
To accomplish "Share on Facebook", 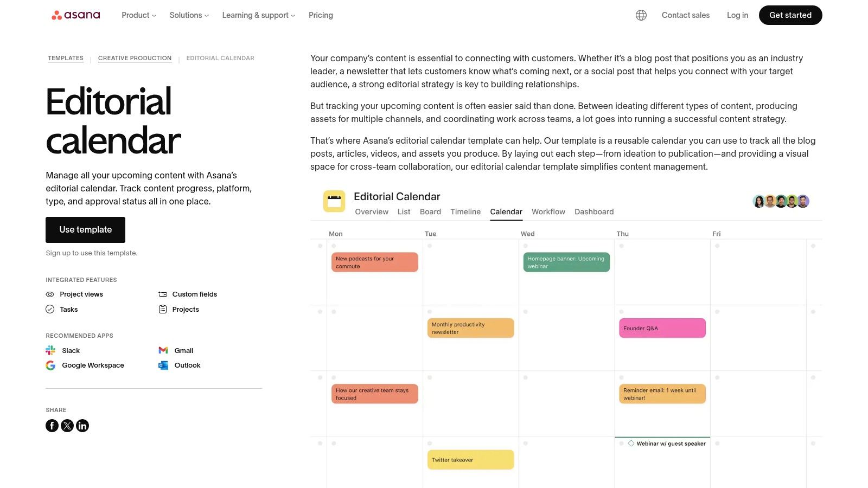I will 52,426.
